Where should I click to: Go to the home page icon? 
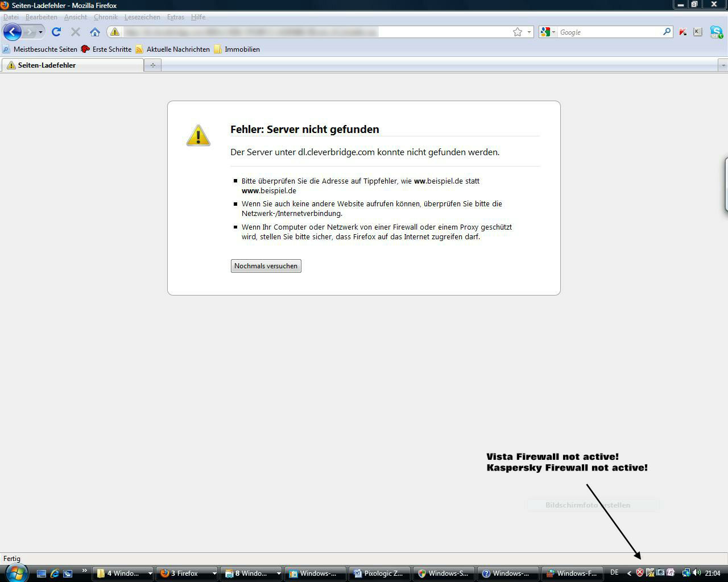pyautogui.click(x=95, y=32)
